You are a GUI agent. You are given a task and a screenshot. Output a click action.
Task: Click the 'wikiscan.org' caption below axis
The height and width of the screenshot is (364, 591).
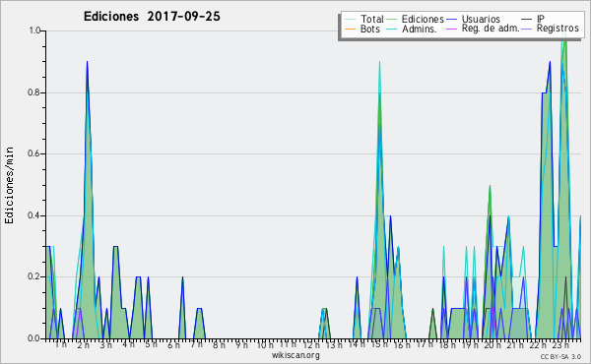pos(295,355)
